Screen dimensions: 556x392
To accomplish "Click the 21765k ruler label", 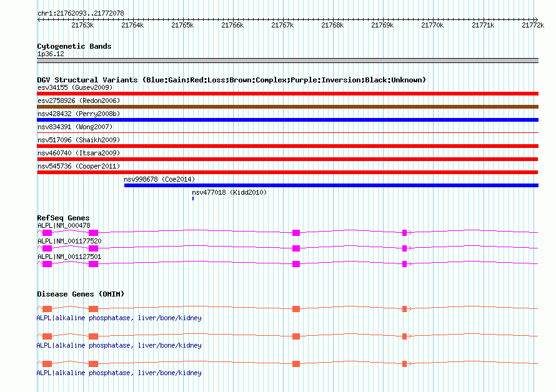I will coord(182,25).
